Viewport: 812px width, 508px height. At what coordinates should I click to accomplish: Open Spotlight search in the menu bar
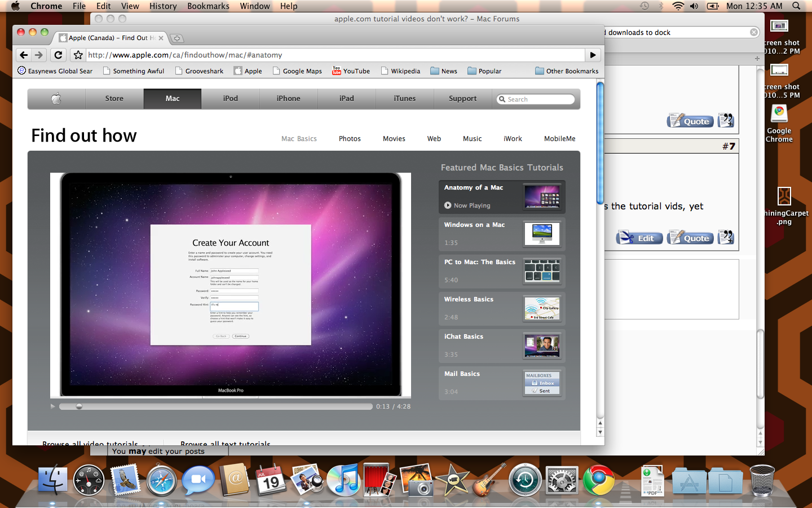pos(796,6)
